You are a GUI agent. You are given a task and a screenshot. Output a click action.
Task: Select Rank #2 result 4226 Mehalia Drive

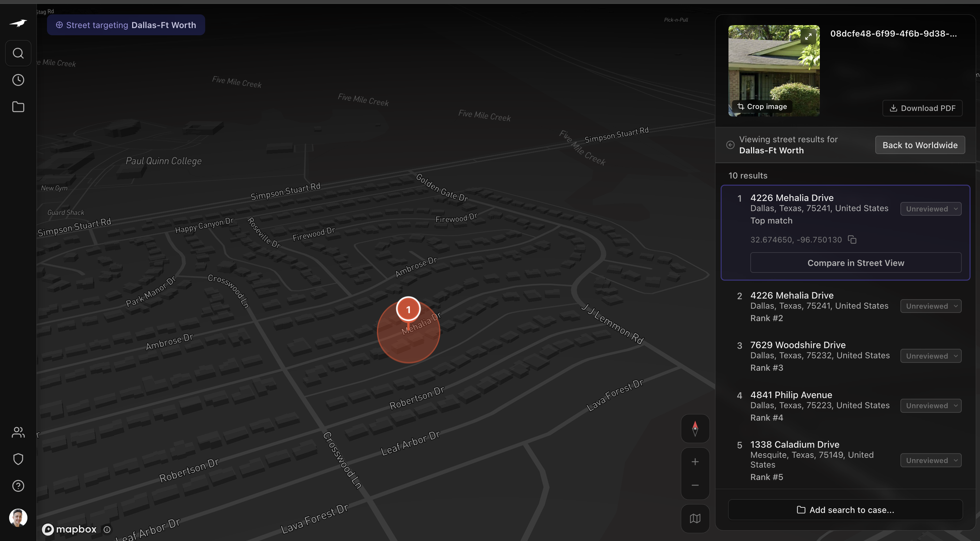[x=845, y=306]
